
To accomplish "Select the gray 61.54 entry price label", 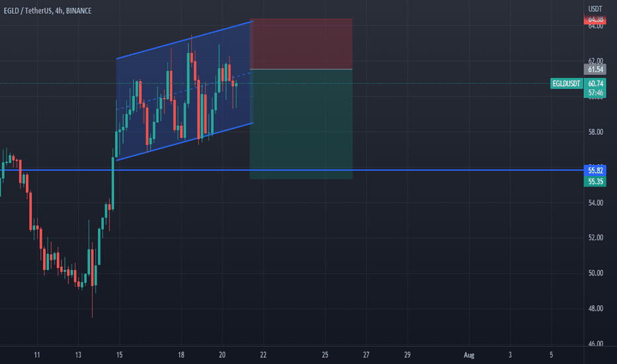I will [x=595, y=69].
